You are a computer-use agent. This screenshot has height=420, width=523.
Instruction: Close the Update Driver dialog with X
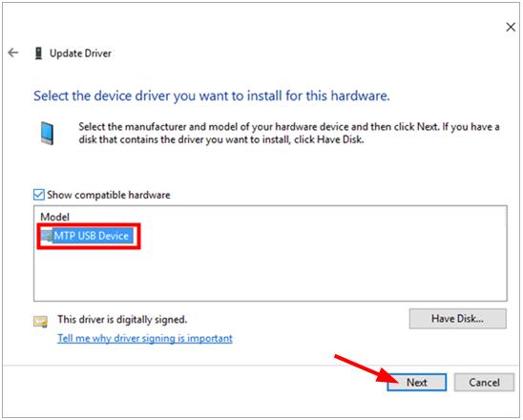pos(511,27)
